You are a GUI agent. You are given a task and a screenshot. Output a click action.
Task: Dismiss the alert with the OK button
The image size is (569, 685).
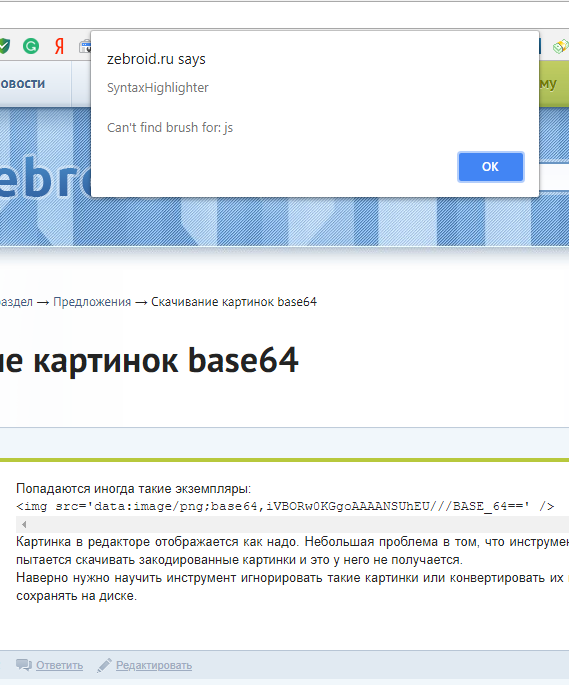(490, 166)
